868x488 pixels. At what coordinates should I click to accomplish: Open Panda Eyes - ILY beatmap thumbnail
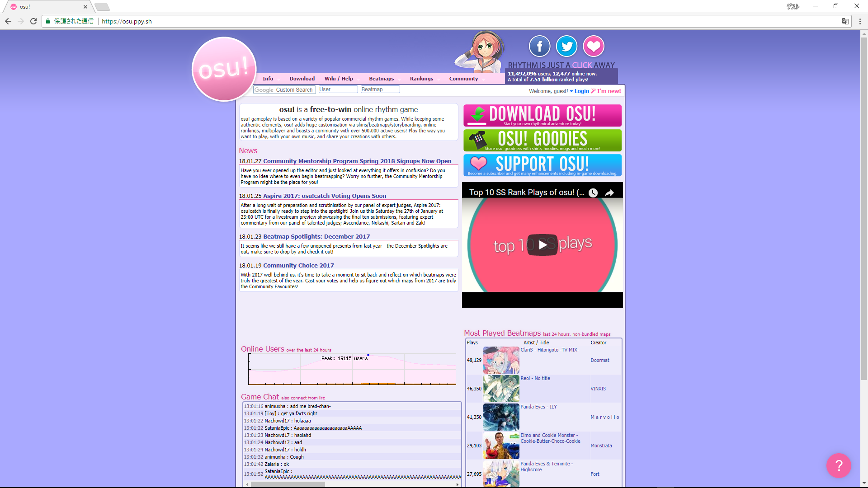(x=501, y=417)
